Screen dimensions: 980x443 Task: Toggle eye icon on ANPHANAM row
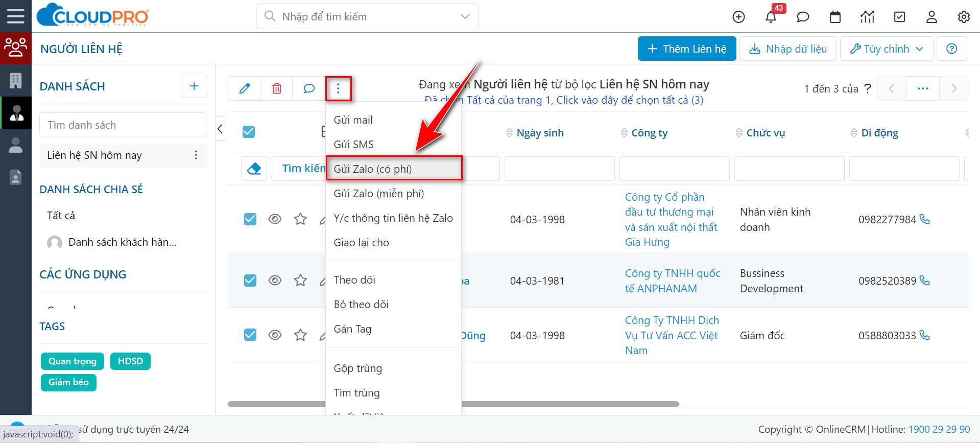tap(275, 281)
